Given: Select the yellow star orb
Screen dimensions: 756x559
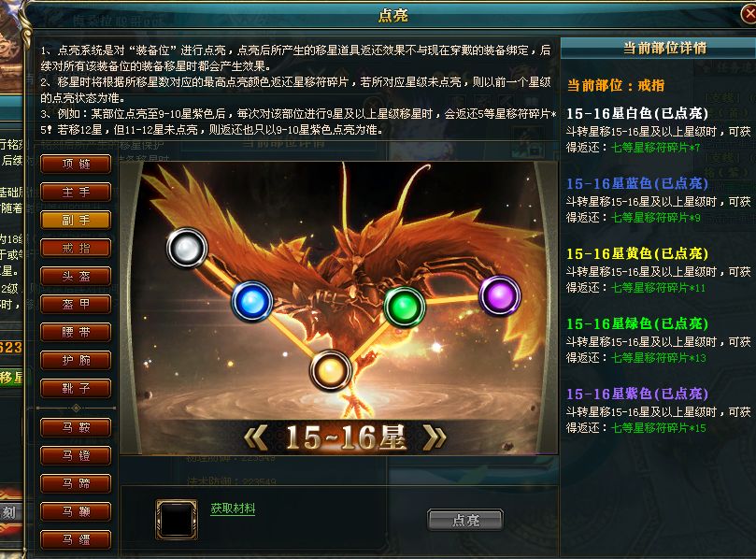Looking at the screenshot, I should (330, 371).
